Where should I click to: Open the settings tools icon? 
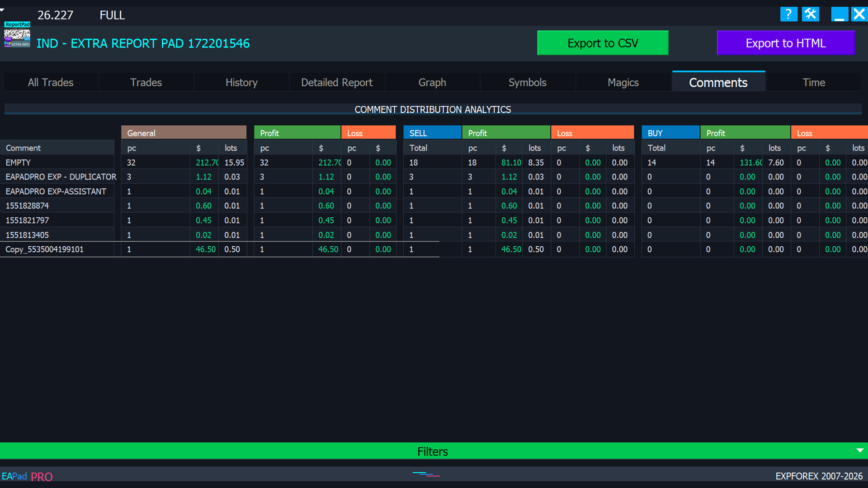click(x=811, y=14)
